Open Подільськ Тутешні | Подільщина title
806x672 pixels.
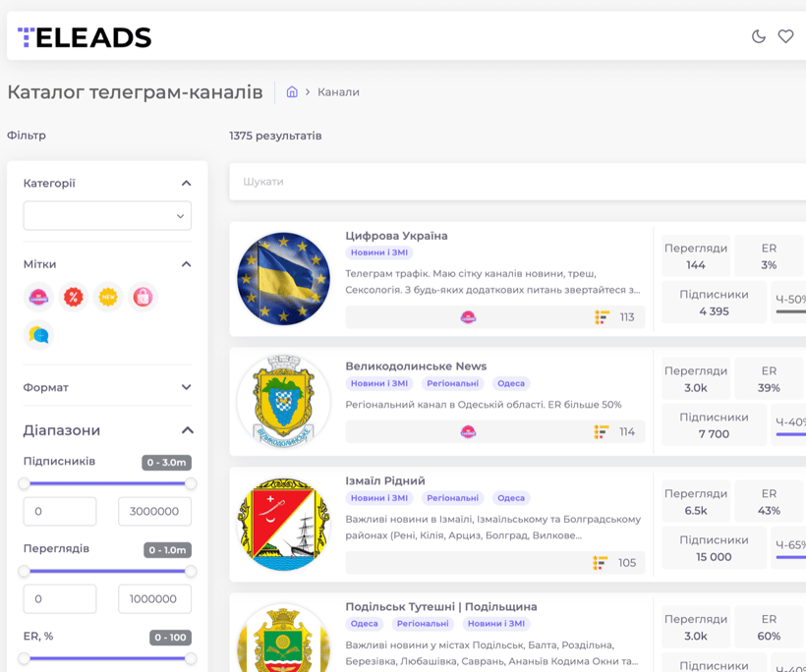[441, 606]
